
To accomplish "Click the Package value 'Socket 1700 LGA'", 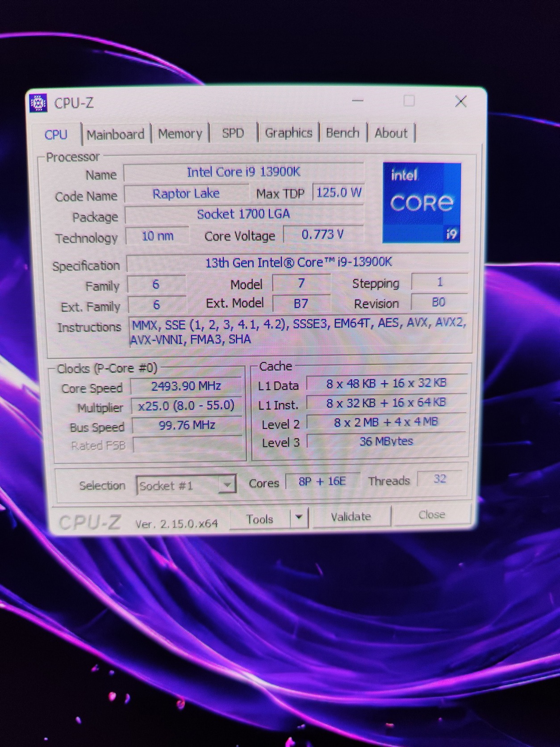I will pos(243,214).
